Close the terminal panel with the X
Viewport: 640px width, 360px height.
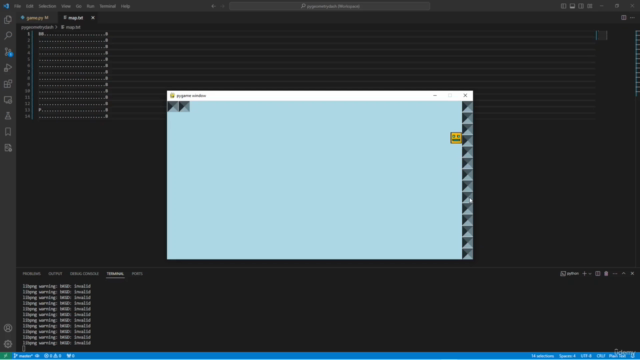[632, 273]
